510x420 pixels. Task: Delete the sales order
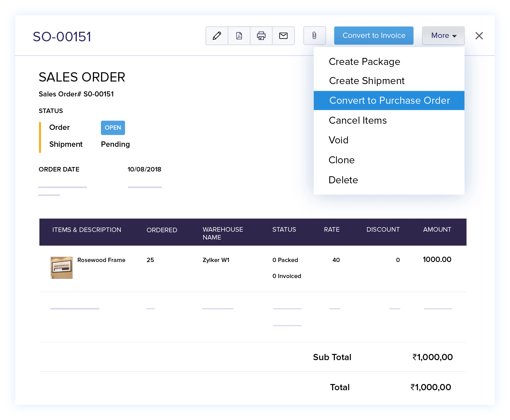pyautogui.click(x=343, y=180)
